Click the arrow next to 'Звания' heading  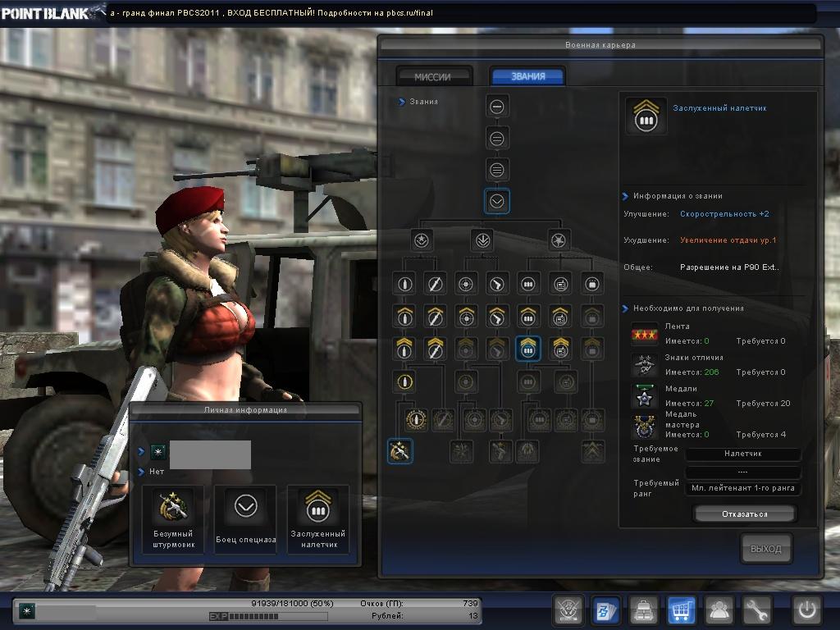pos(402,102)
